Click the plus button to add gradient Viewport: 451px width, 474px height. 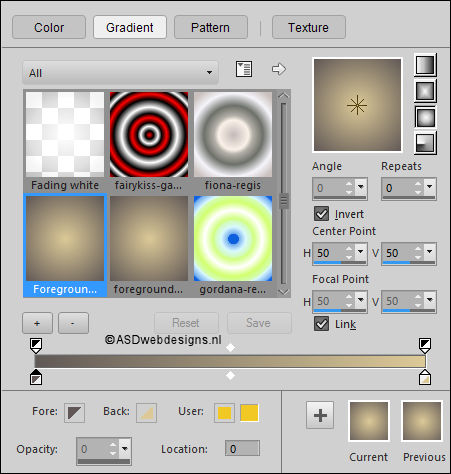coord(37,323)
